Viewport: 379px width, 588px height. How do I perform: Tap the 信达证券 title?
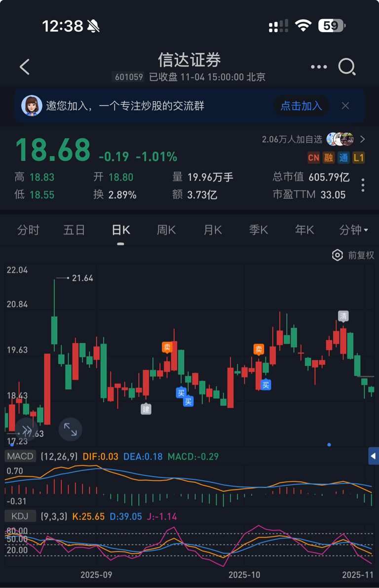[x=189, y=60]
